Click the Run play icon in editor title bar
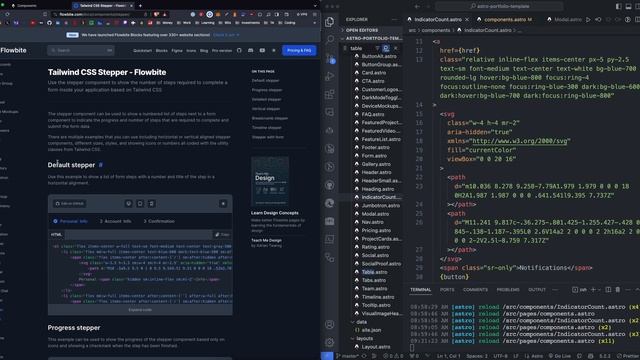This screenshot has height=360, width=640. tap(588, 19)
